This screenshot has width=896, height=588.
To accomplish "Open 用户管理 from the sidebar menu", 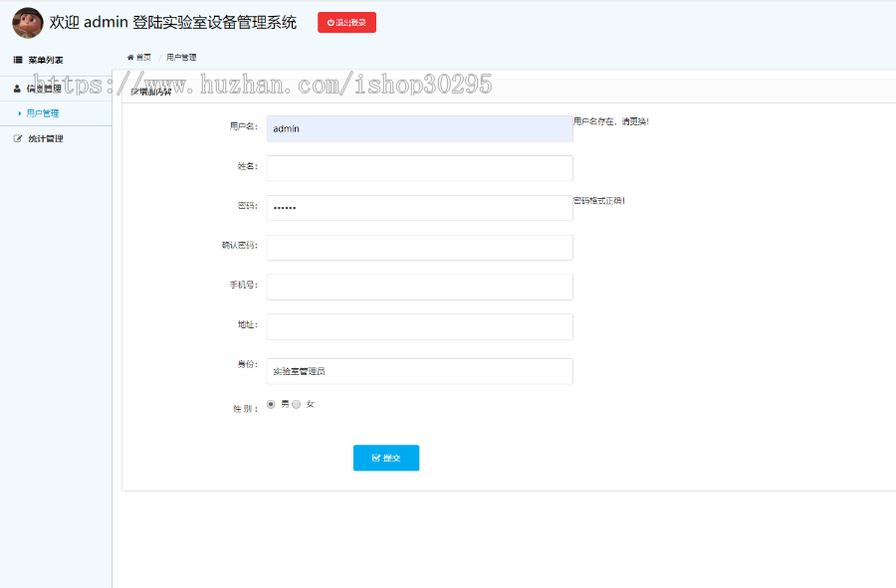I will (44, 112).
